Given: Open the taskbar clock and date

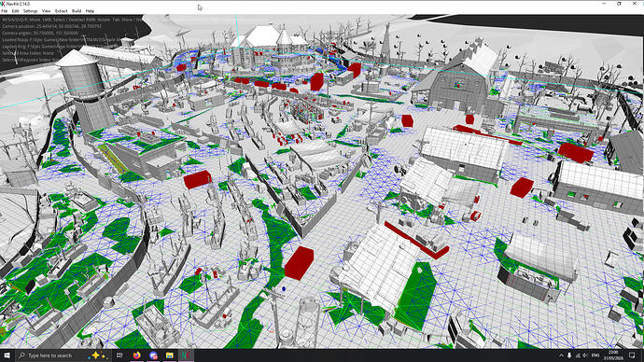Looking at the screenshot, I should (613, 355).
